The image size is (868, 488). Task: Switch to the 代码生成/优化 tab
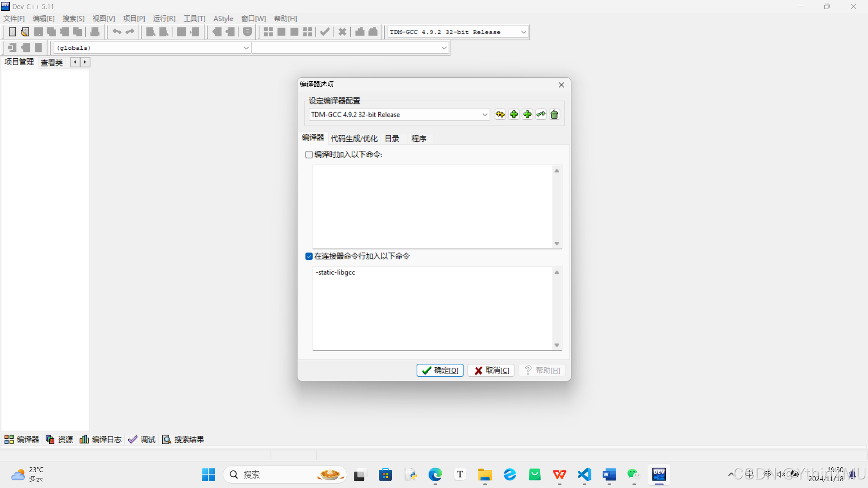point(354,139)
